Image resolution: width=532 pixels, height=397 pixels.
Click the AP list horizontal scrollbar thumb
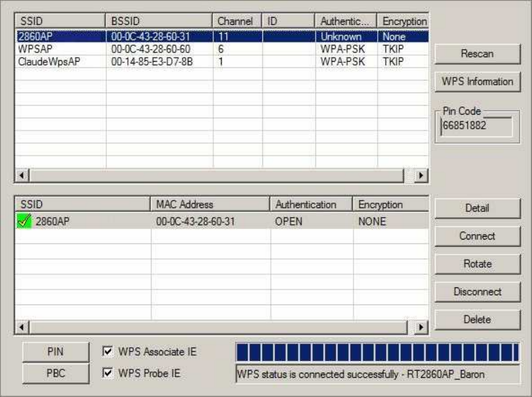pyautogui.click(x=217, y=176)
